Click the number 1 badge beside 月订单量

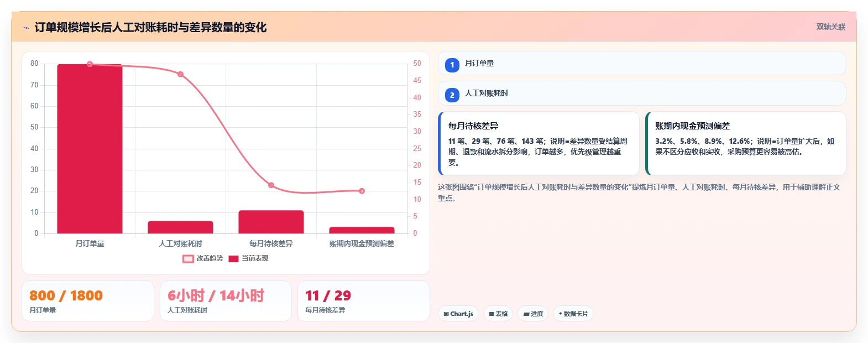click(452, 65)
